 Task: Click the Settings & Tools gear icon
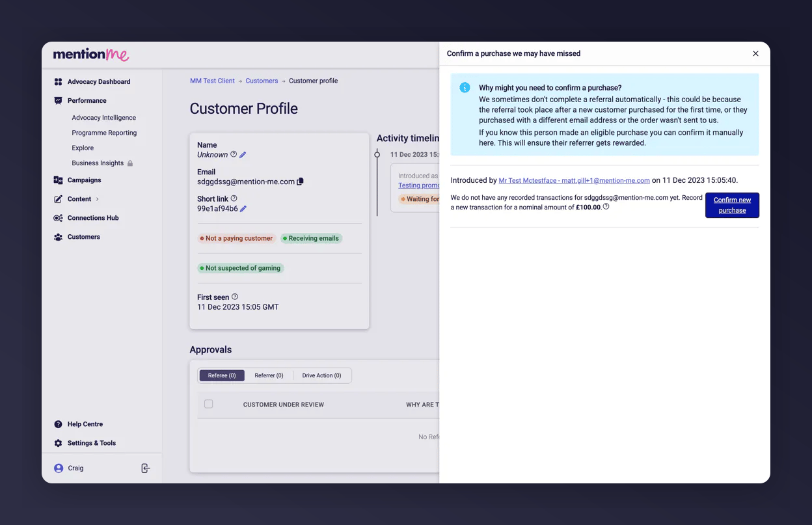58,443
